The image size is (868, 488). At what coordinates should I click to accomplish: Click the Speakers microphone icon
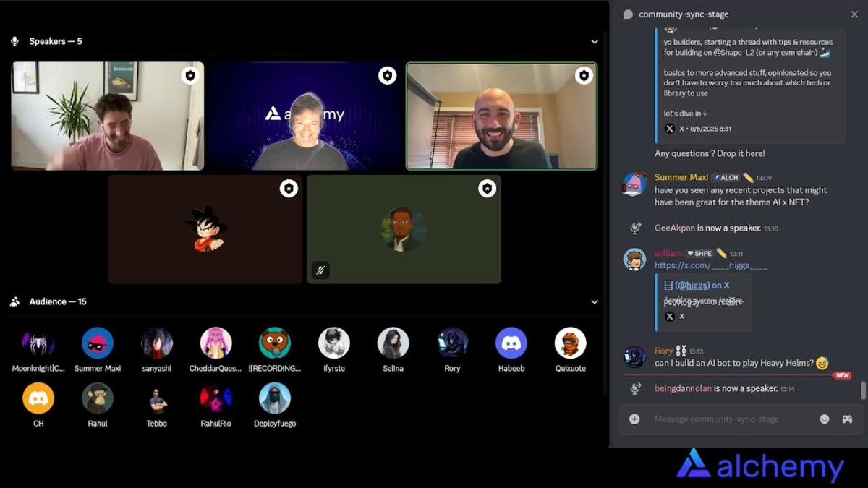point(14,42)
